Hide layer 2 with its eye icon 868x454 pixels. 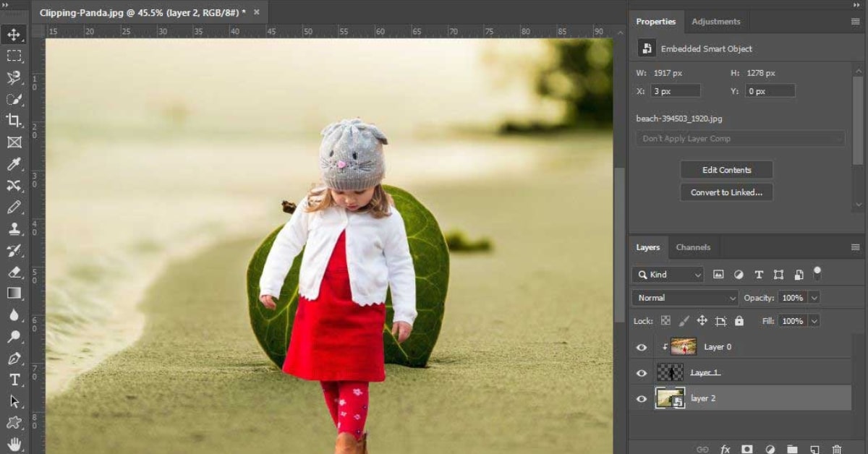pyautogui.click(x=642, y=398)
